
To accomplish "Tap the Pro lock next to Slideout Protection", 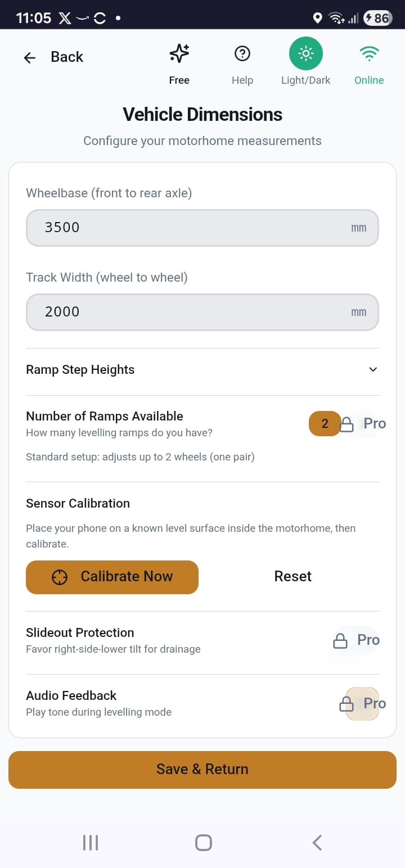I will click(x=340, y=640).
